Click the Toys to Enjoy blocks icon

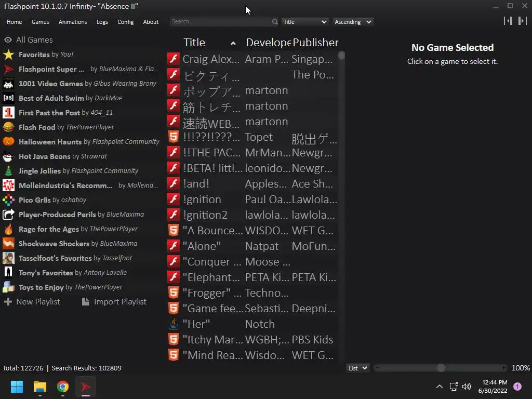click(8, 287)
